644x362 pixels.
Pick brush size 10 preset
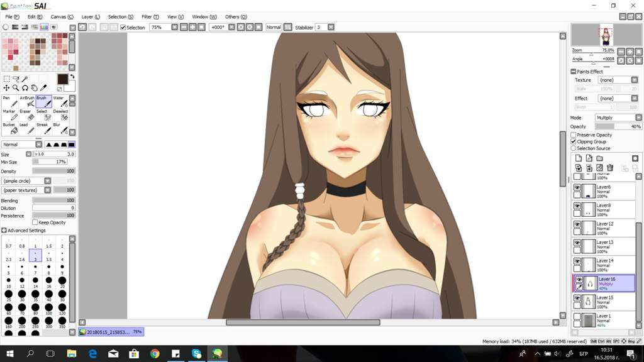coord(9,282)
